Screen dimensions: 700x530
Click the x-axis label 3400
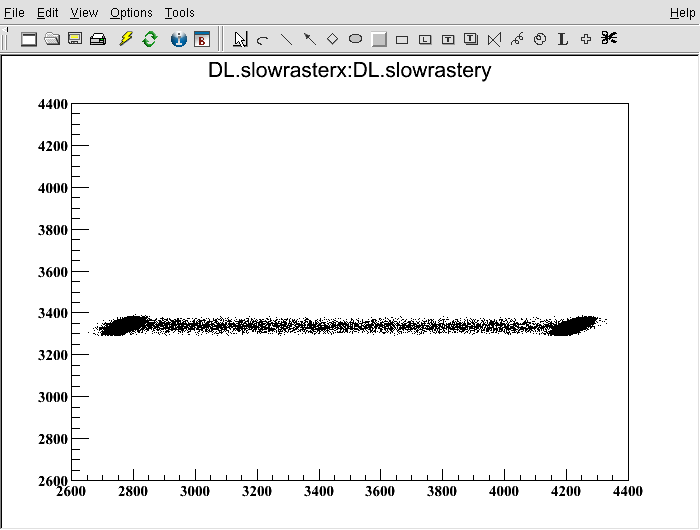click(x=319, y=492)
